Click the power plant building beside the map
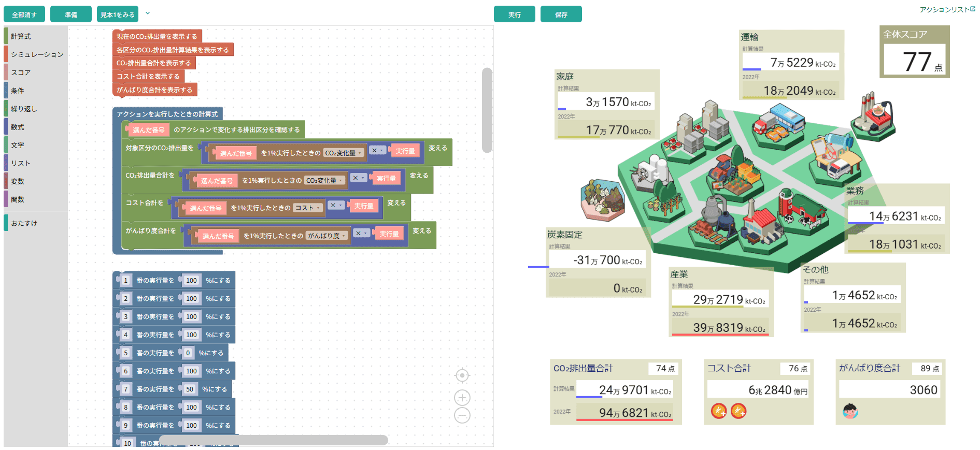The width and height of the screenshot is (980, 450). point(873,118)
